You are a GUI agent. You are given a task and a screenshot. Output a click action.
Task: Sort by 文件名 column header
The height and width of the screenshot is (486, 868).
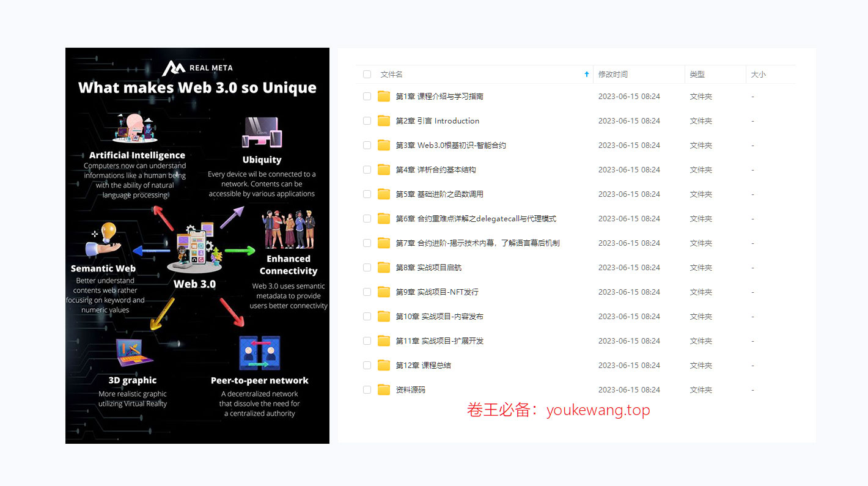click(x=391, y=74)
